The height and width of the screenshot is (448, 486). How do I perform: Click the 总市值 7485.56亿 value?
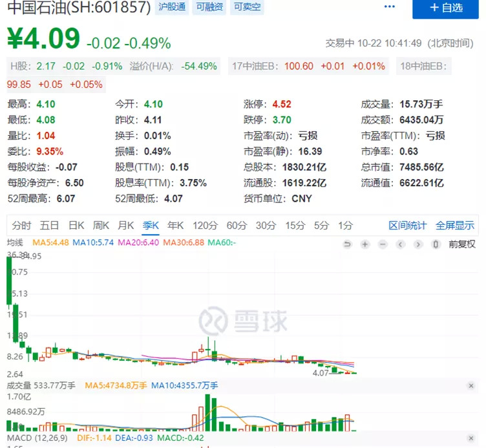coord(421,167)
